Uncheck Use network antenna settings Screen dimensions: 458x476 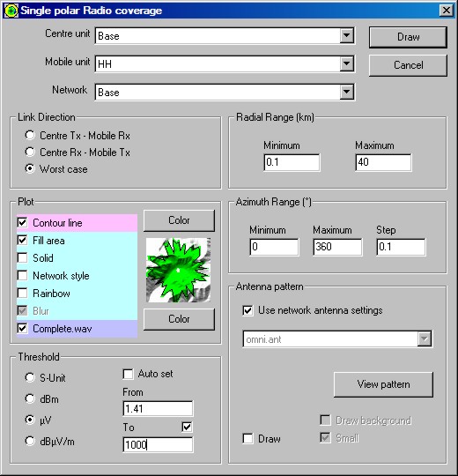click(247, 310)
